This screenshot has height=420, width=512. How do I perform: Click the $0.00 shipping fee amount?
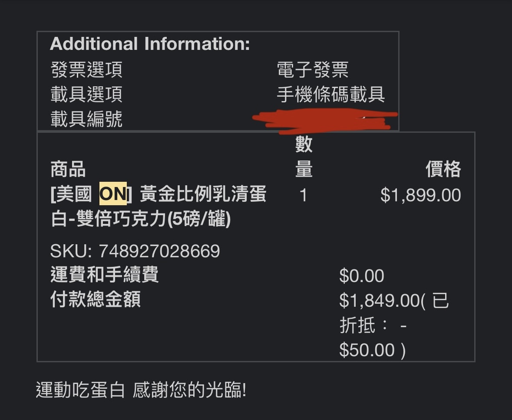(361, 276)
